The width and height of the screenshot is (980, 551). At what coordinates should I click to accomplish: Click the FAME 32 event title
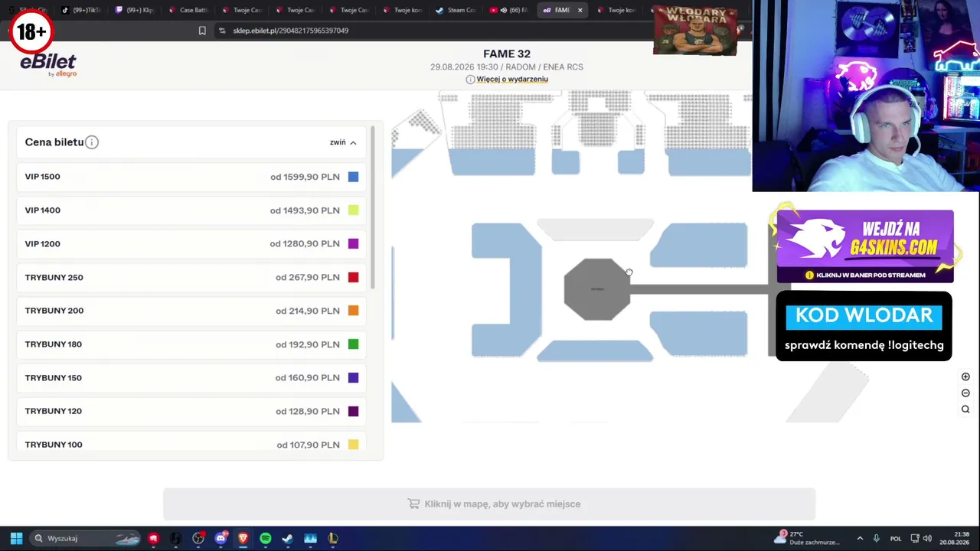(x=507, y=54)
